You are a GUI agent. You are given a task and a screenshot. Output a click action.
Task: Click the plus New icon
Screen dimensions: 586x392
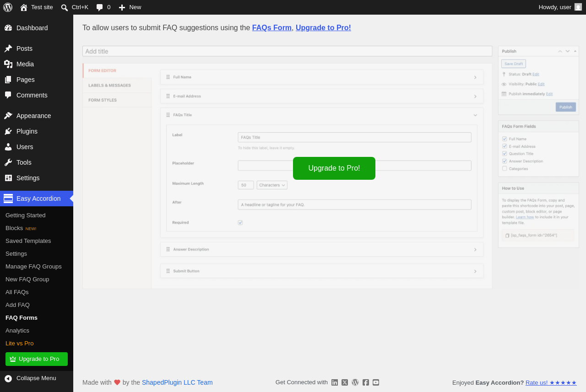coord(122,7)
